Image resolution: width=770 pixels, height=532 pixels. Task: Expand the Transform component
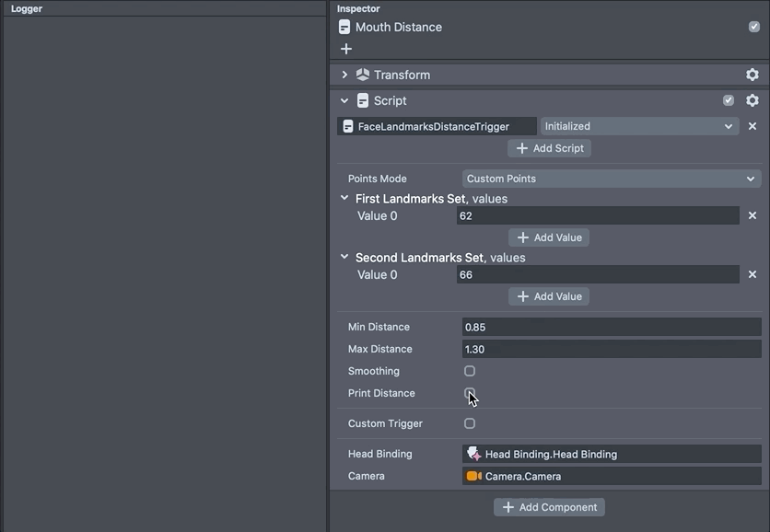pyautogui.click(x=344, y=75)
